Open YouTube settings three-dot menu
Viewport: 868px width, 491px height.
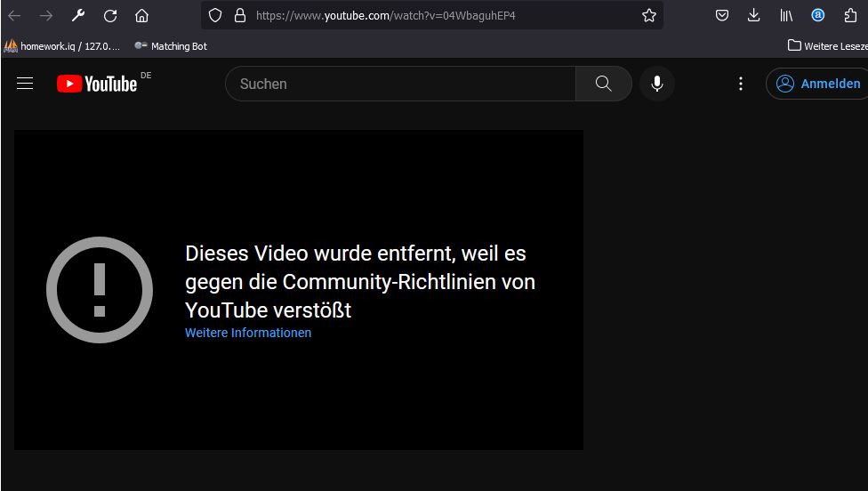(741, 84)
